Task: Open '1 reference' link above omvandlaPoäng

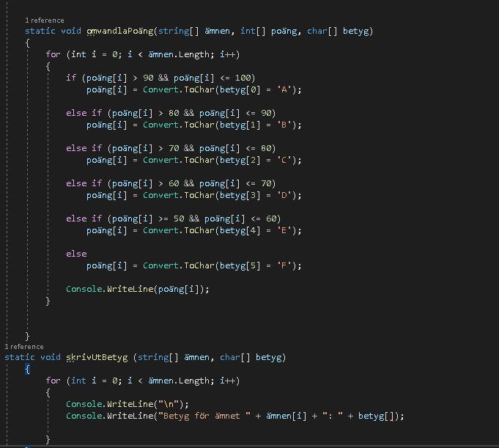Action: point(44,21)
